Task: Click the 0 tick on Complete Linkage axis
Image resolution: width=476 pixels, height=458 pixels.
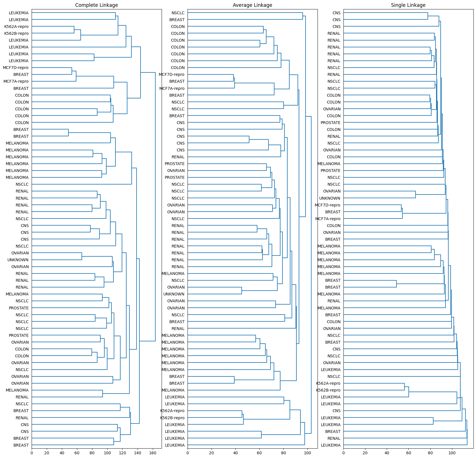Action: pyautogui.click(x=32, y=452)
